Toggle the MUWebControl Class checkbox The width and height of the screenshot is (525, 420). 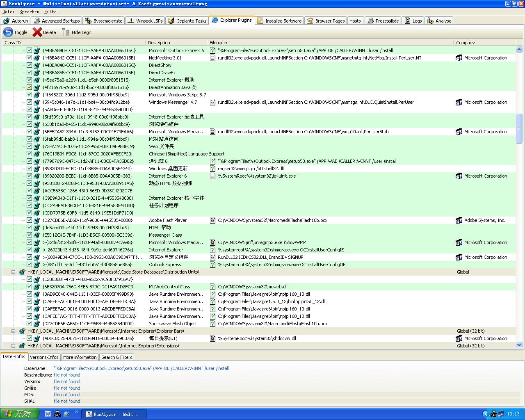[x=29, y=287]
